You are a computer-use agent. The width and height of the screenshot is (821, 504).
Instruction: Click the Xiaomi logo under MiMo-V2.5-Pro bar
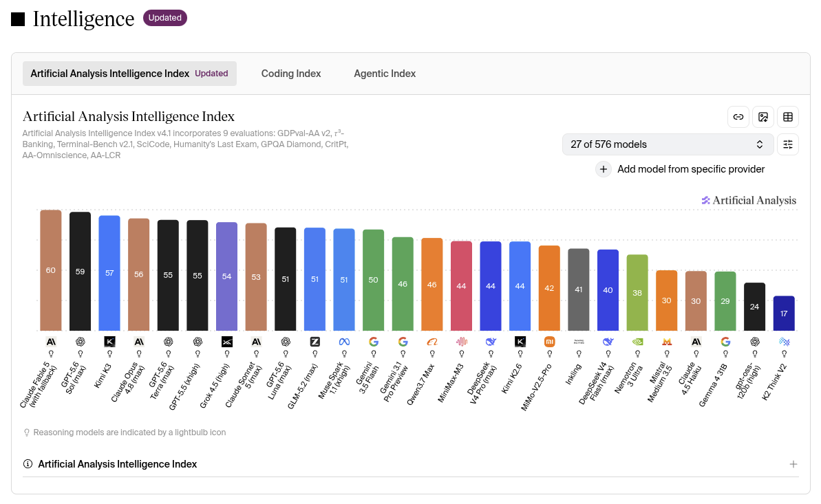coord(549,342)
